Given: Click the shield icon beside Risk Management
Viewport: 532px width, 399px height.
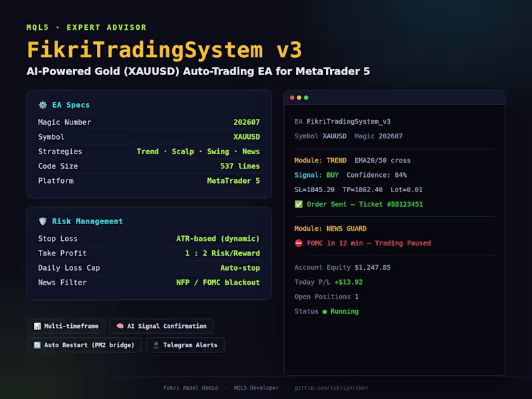Looking at the screenshot, I should (43, 221).
